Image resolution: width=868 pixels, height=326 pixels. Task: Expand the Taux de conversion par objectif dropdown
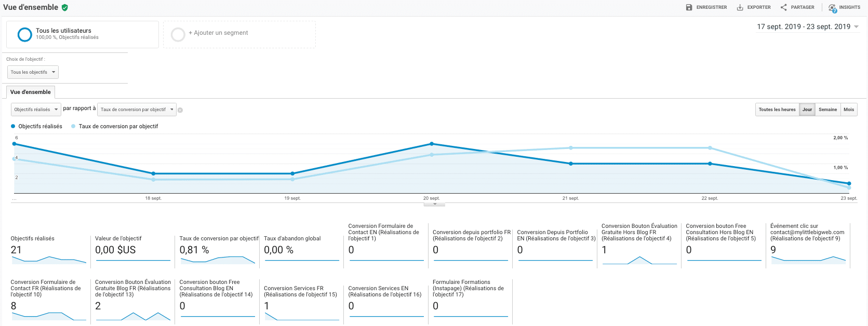click(137, 110)
